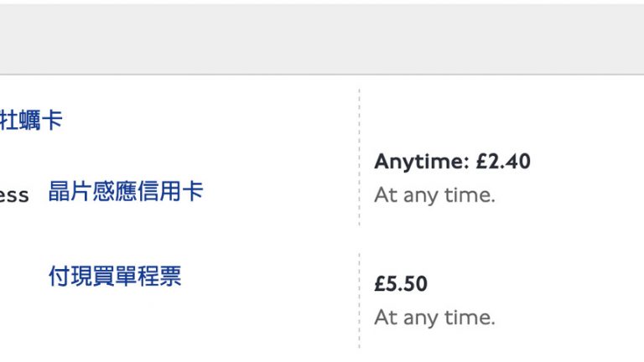Open the 牡蠣卡 link
Image resolution: width=644 pixels, height=362 pixels.
click(32, 121)
